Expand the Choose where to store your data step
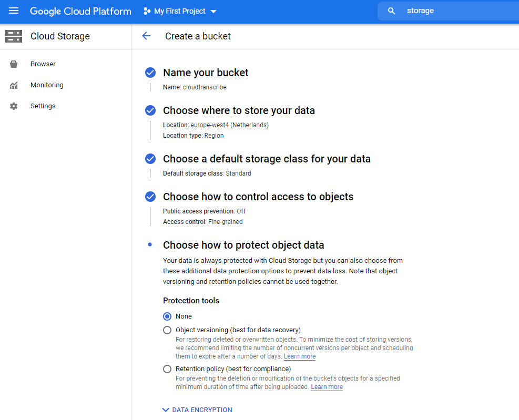The image size is (519, 420). (239, 110)
